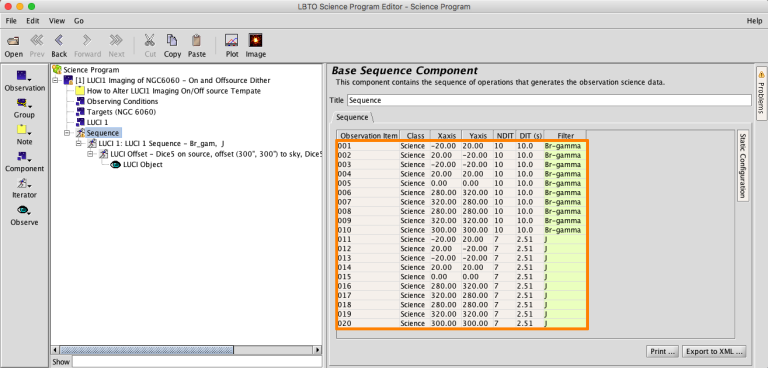Click the Show input field

(x=197, y=362)
